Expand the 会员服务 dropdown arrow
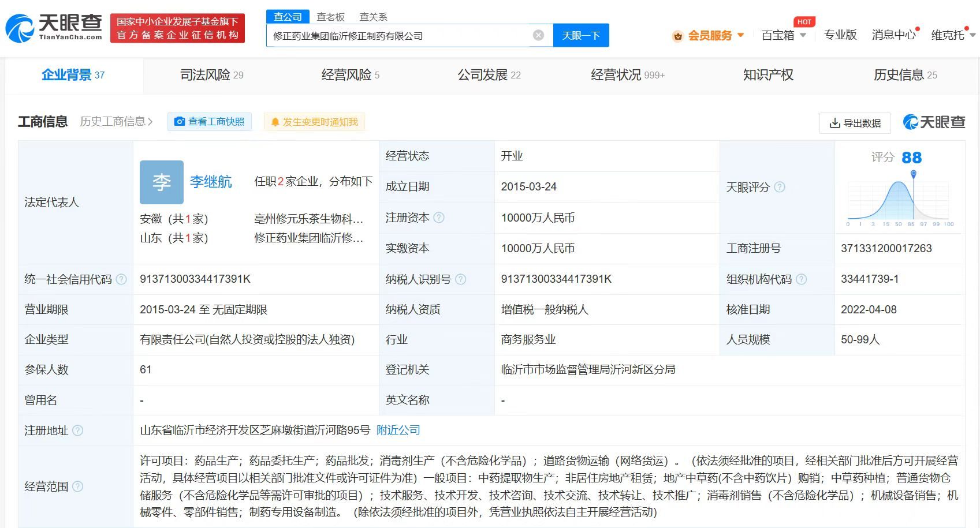The width and height of the screenshot is (980, 528). pos(742,35)
